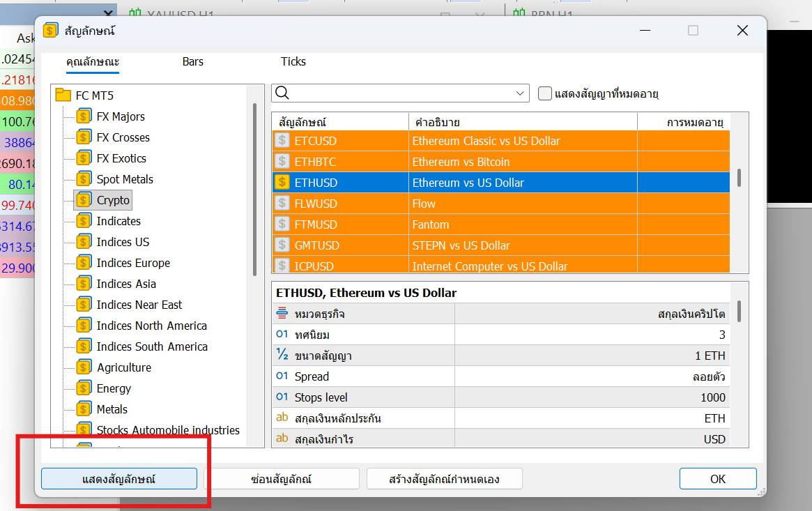The height and width of the screenshot is (511, 812).
Task: Click the ETHBTC dollar symbol icon
Action: pos(282,162)
